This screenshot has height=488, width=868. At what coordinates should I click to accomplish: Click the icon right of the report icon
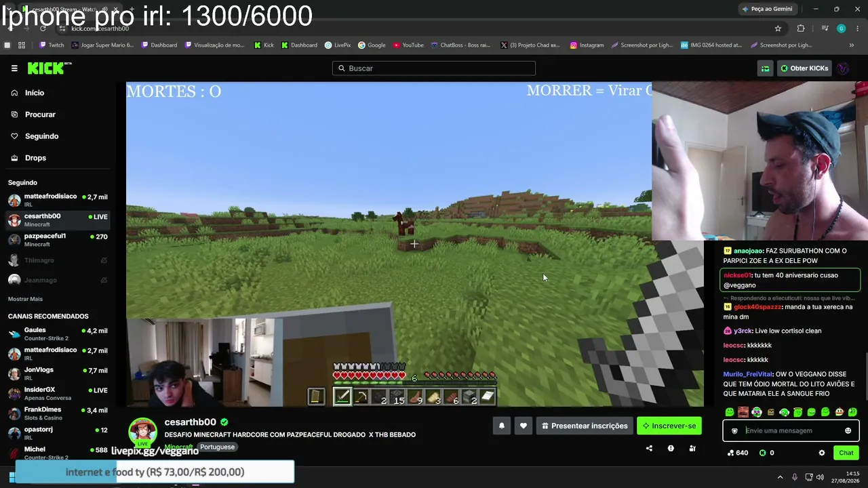tap(692, 448)
